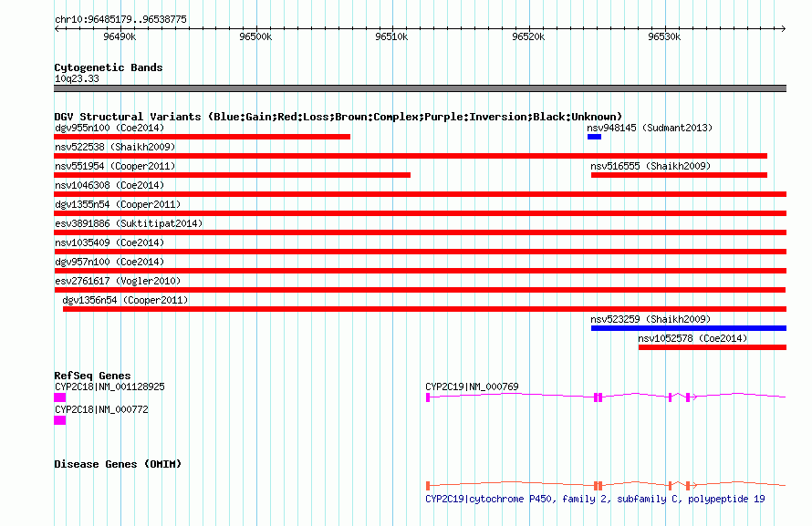The width and height of the screenshot is (812, 526).
Task: Click the nsv516555 (Shaikh2009) label
Action: click(x=651, y=166)
